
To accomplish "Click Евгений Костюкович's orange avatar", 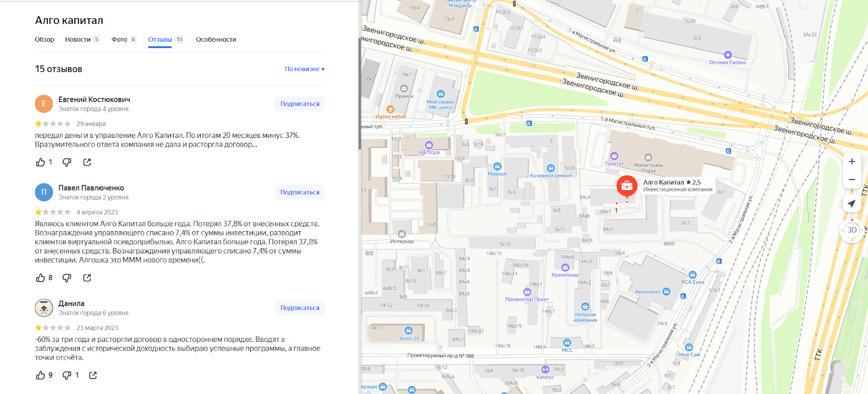I will pos(44,104).
